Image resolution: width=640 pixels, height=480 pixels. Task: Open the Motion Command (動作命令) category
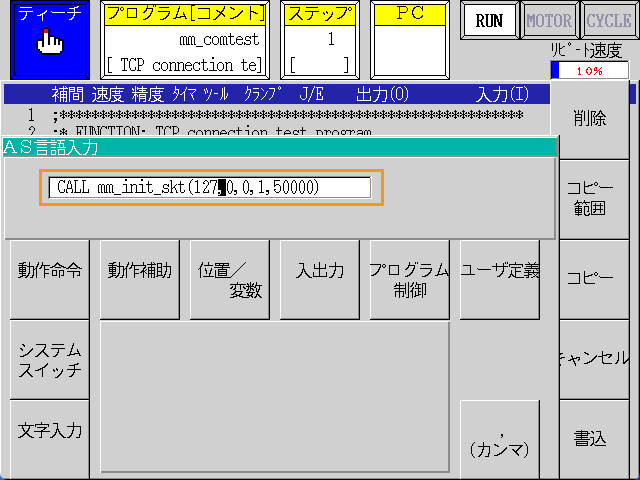50,279
